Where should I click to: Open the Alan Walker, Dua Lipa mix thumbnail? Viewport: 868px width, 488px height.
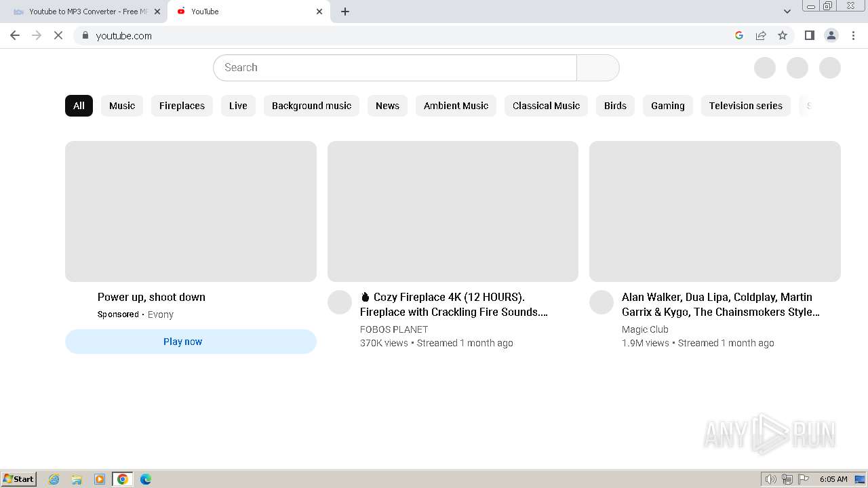715,211
